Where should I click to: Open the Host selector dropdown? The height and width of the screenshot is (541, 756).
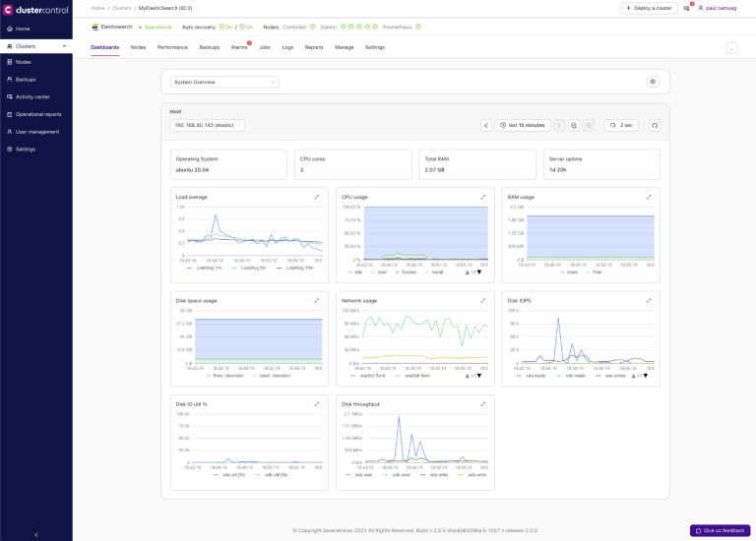[x=208, y=125]
